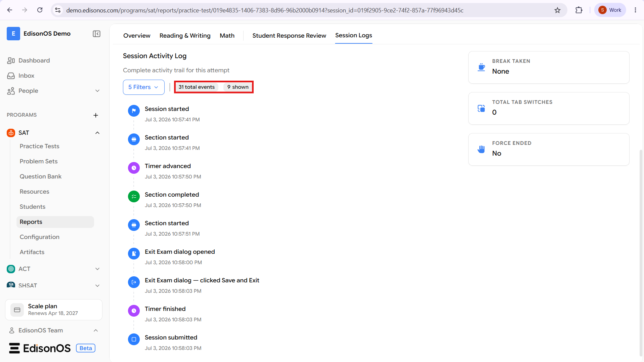Open Configuration under SAT
Screen dimensions: 644x362
point(39,237)
